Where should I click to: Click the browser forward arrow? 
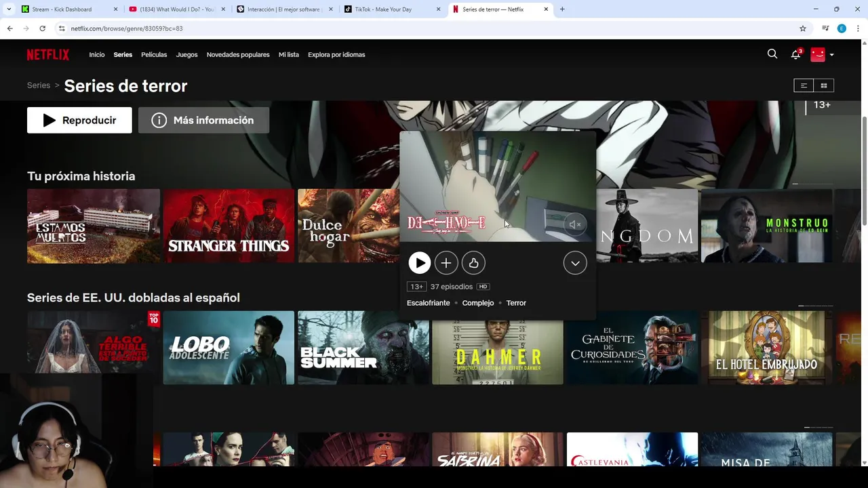(x=26, y=28)
